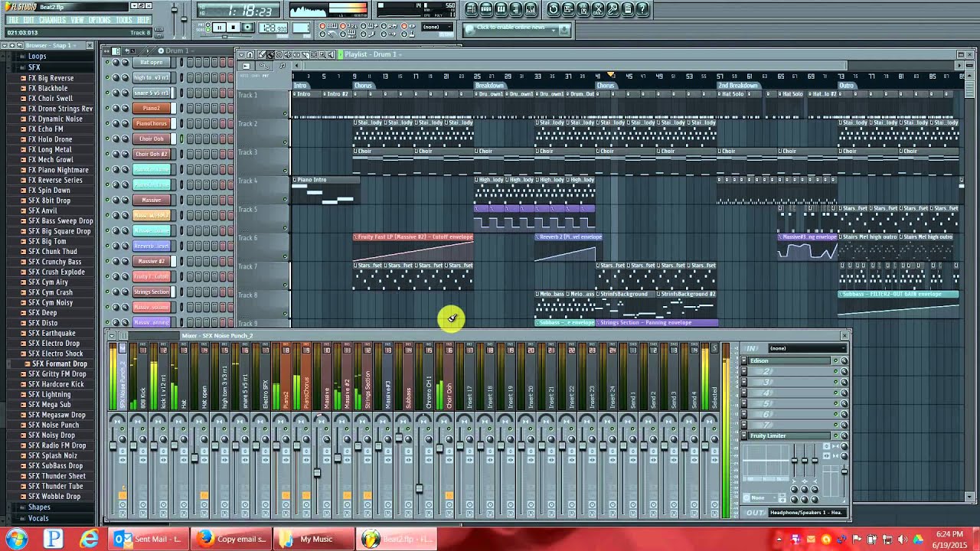Open the step sequencer shortcut icon
The width and height of the screenshot is (980, 551).
[486, 9]
